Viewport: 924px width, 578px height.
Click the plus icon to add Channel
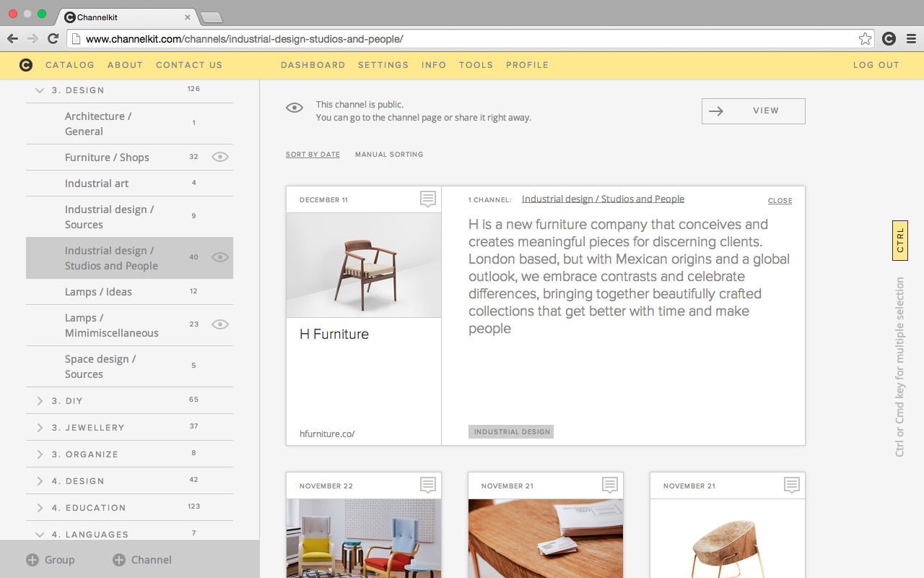(119, 560)
